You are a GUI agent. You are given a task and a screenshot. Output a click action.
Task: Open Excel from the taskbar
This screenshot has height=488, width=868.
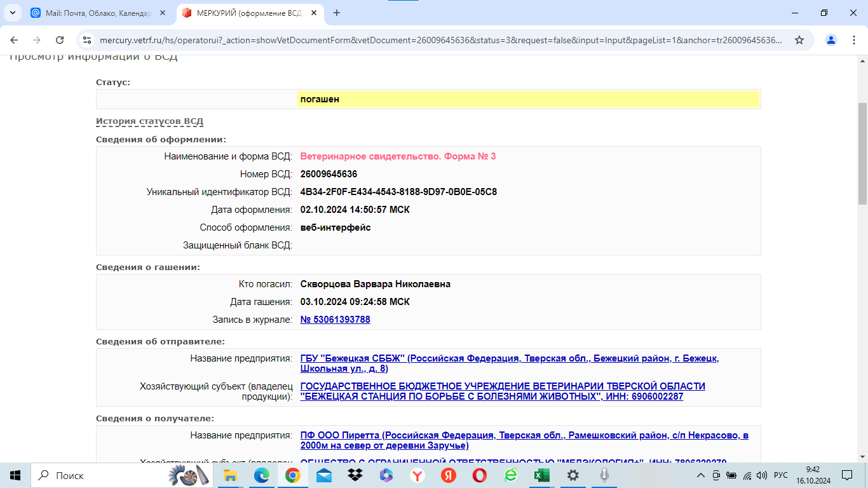(x=542, y=475)
